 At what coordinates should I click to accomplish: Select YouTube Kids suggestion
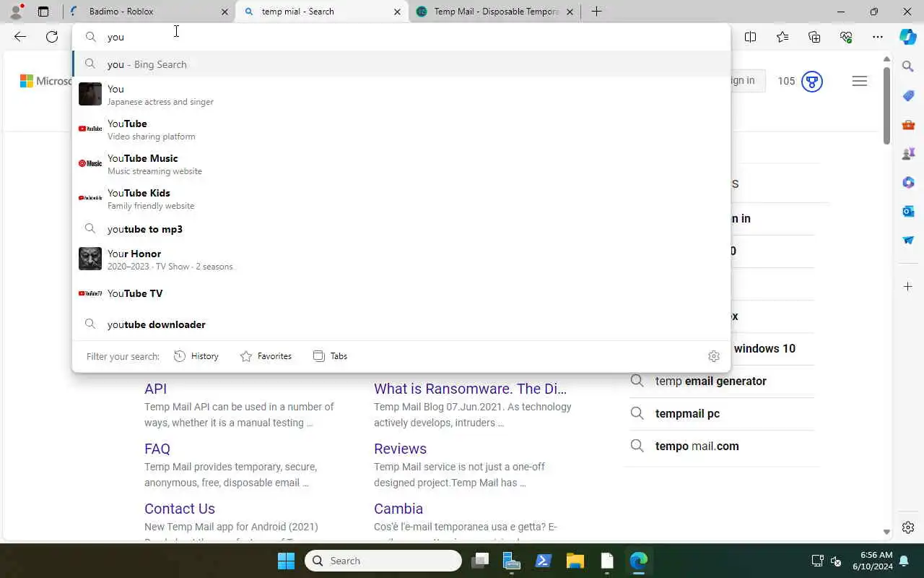pos(401,199)
